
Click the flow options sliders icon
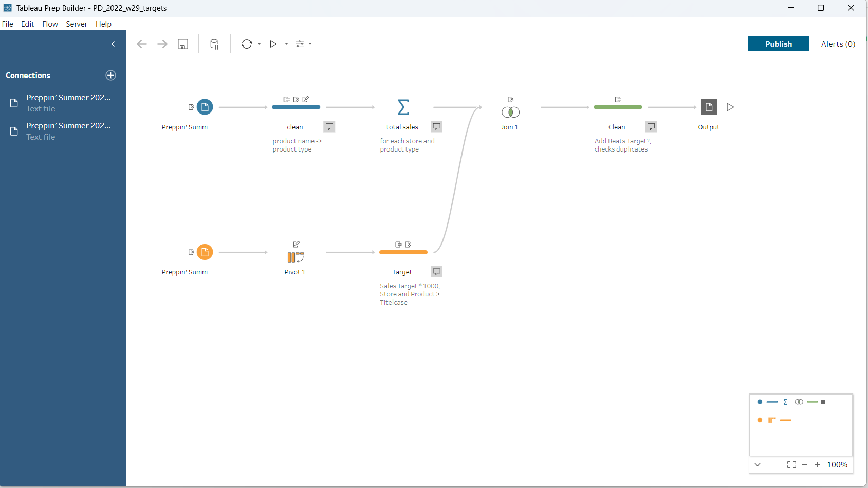tap(300, 44)
